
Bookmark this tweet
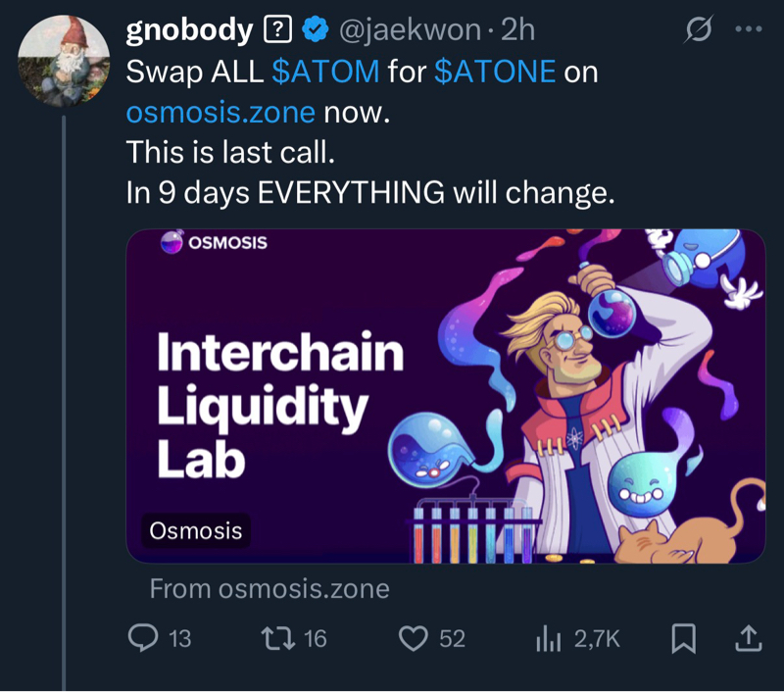[683, 639]
